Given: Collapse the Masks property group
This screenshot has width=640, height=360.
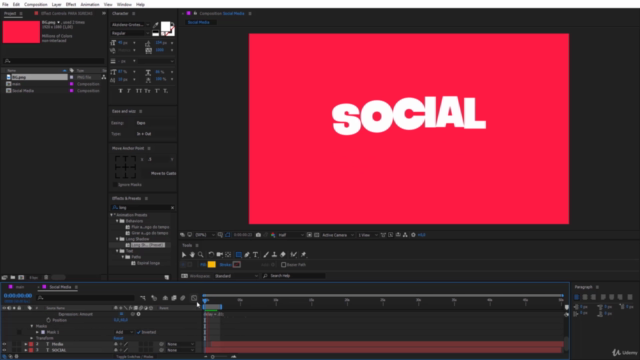Looking at the screenshot, I should pos(32,327).
